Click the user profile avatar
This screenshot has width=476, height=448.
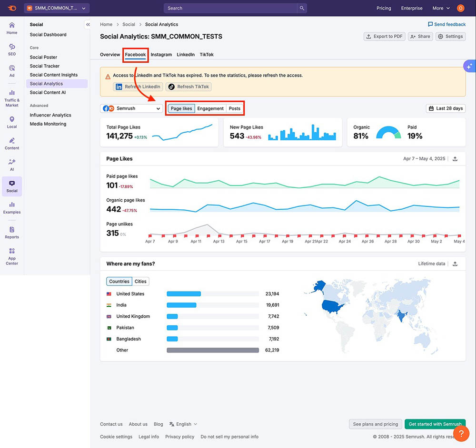[x=460, y=8]
